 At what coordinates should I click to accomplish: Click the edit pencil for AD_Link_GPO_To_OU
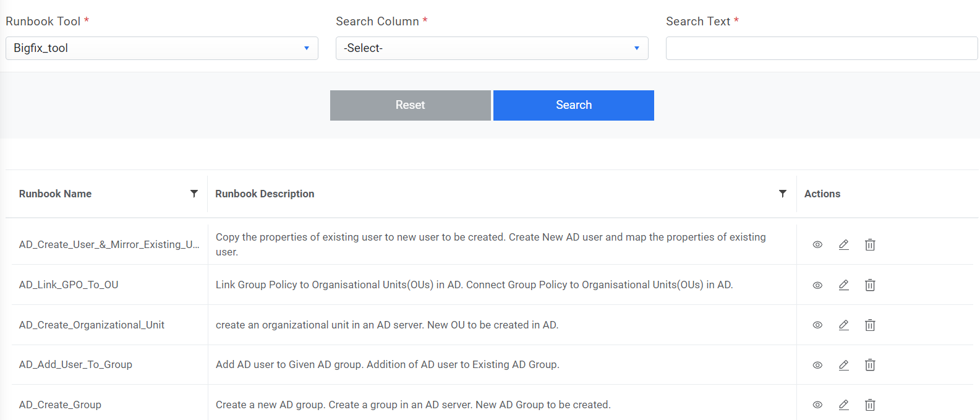click(x=843, y=285)
